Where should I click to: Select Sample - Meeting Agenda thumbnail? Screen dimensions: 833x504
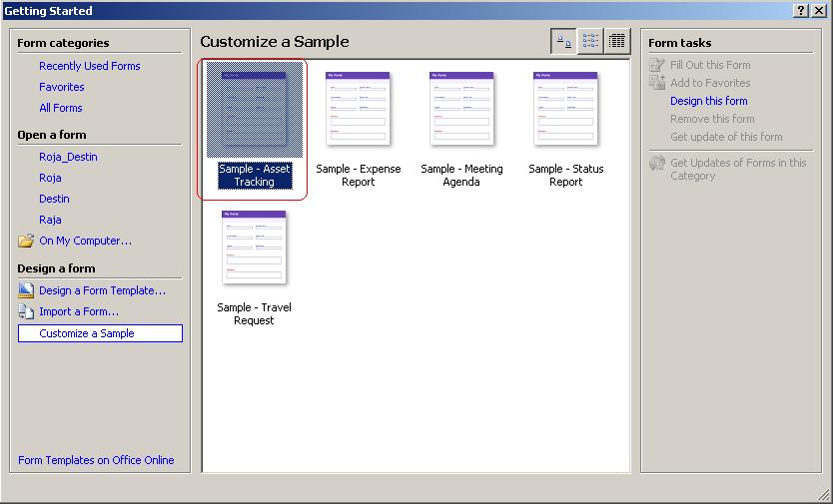click(461, 110)
